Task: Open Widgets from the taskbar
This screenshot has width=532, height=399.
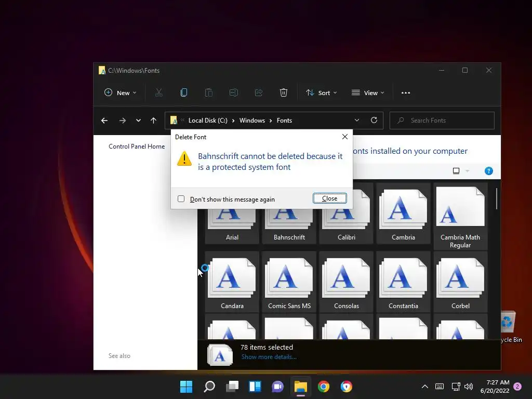Action: coord(255,387)
